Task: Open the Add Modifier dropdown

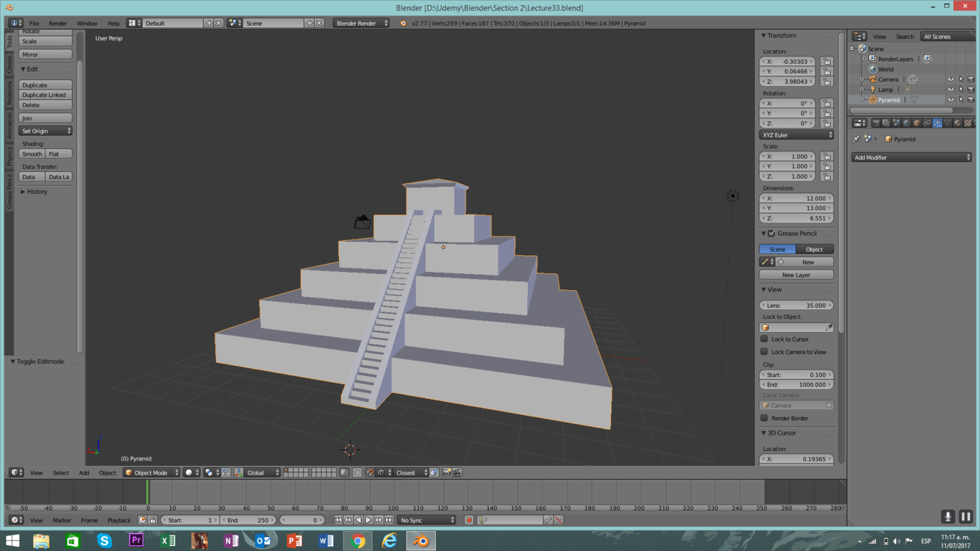Action: click(912, 157)
